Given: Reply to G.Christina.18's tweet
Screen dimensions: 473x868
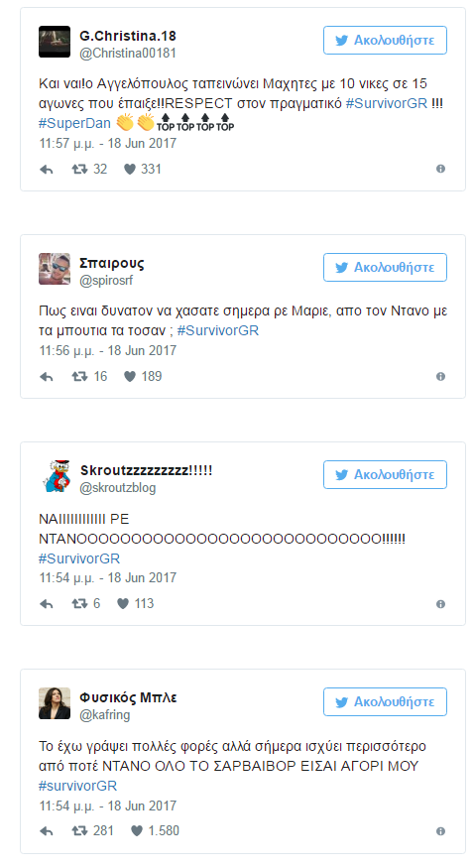Looking at the screenshot, I should point(47,170).
